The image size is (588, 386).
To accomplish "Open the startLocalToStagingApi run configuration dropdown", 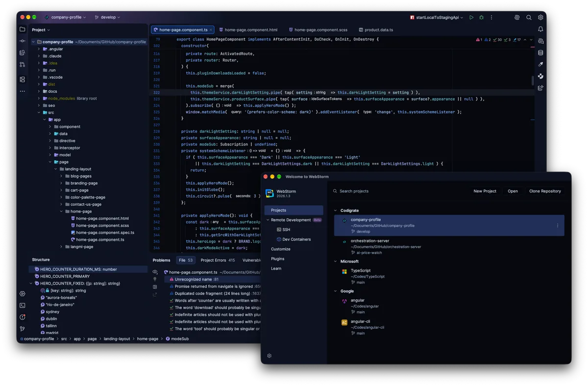I will click(x=436, y=17).
